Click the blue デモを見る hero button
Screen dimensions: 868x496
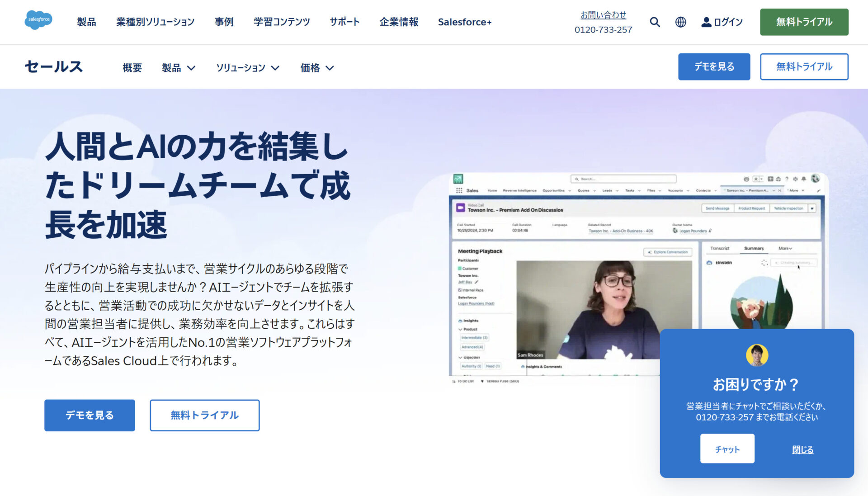pyautogui.click(x=90, y=415)
